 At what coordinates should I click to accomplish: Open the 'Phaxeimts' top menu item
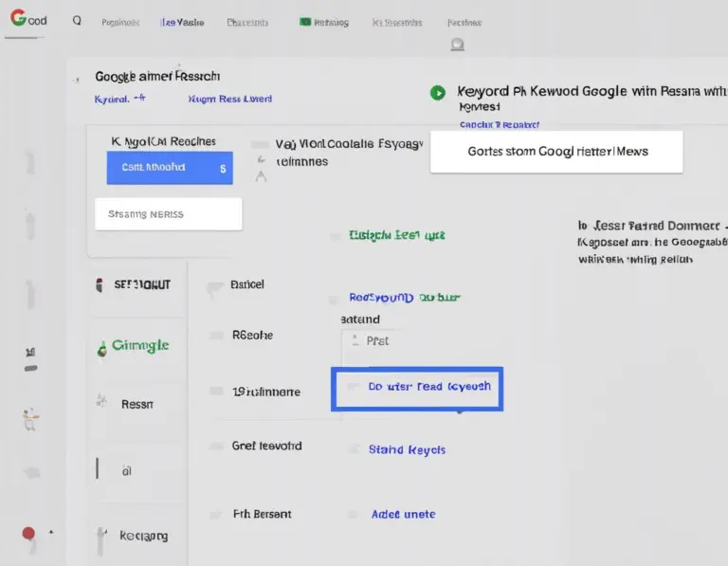point(247,23)
